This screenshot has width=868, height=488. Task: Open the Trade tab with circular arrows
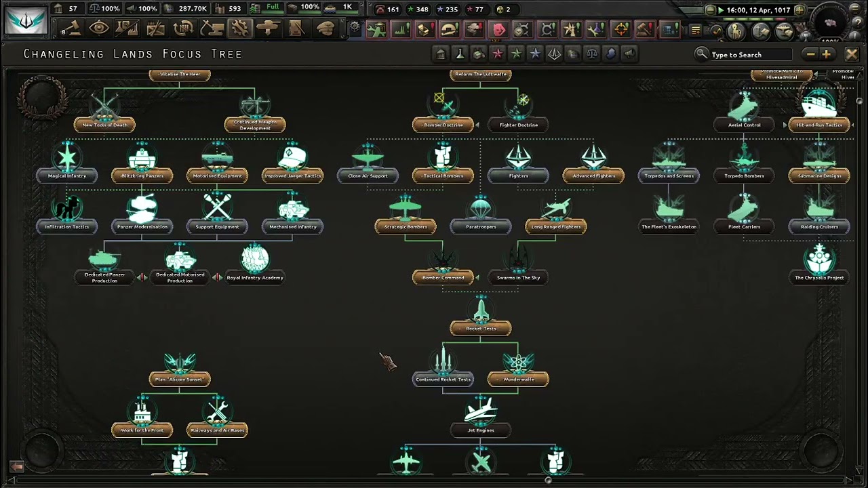pyautogui.click(x=183, y=28)
